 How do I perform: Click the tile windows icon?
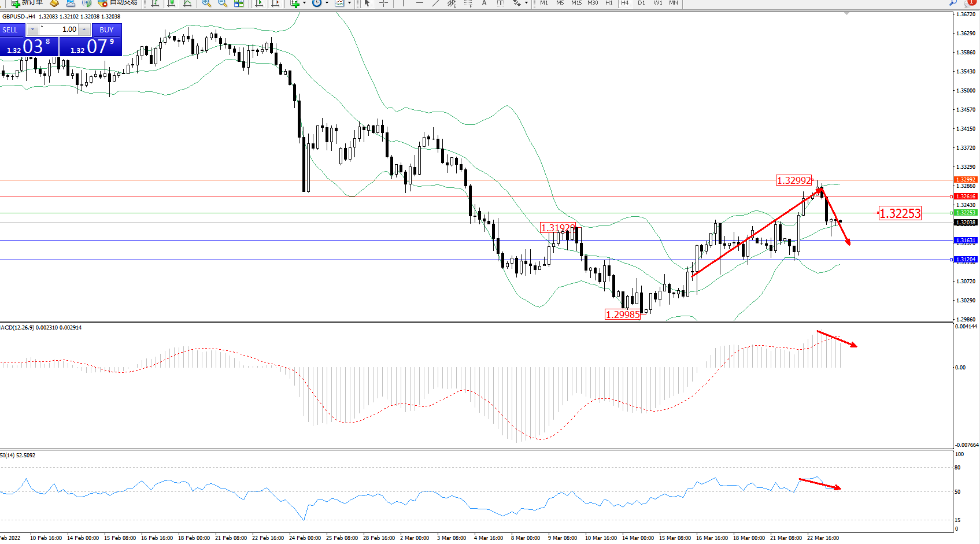238,3
